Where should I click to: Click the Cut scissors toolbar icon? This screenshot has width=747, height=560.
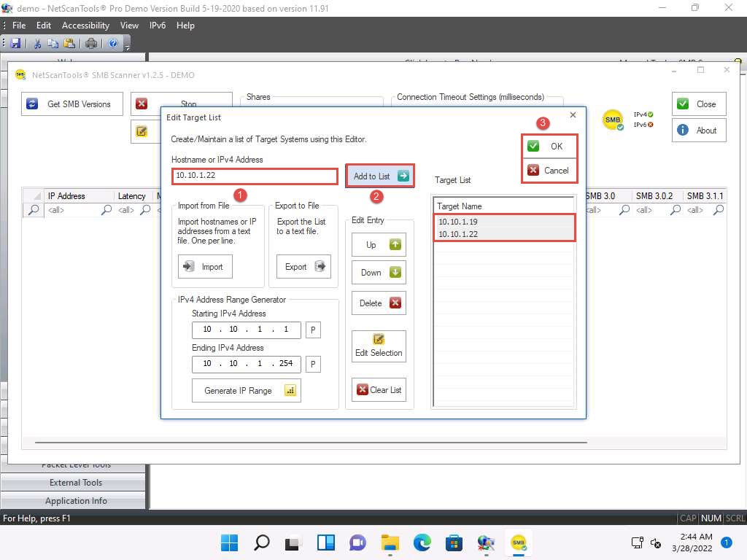37,44
